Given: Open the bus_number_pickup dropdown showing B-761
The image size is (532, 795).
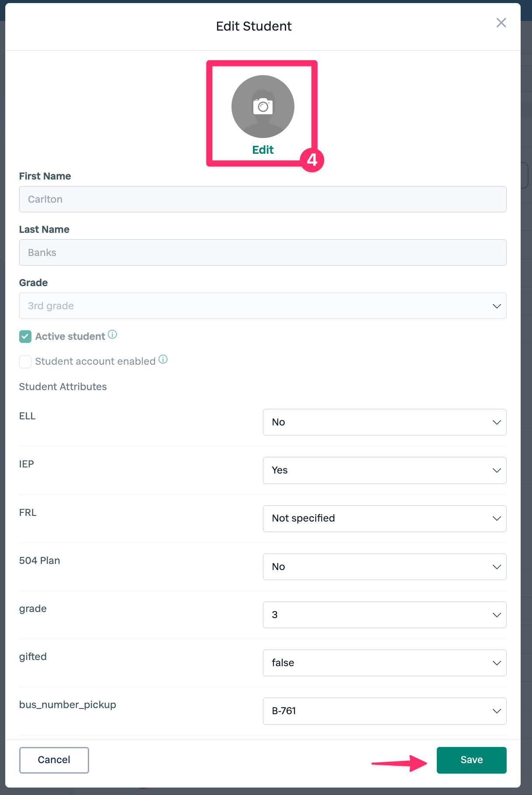Looking at the screenshot, I should [384, 711].
